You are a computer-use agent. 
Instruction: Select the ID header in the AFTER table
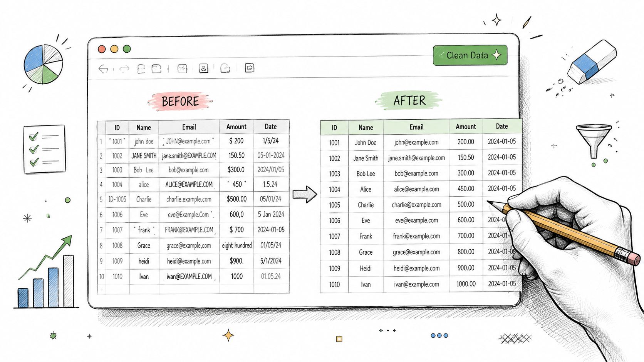(x=334, y=128)
